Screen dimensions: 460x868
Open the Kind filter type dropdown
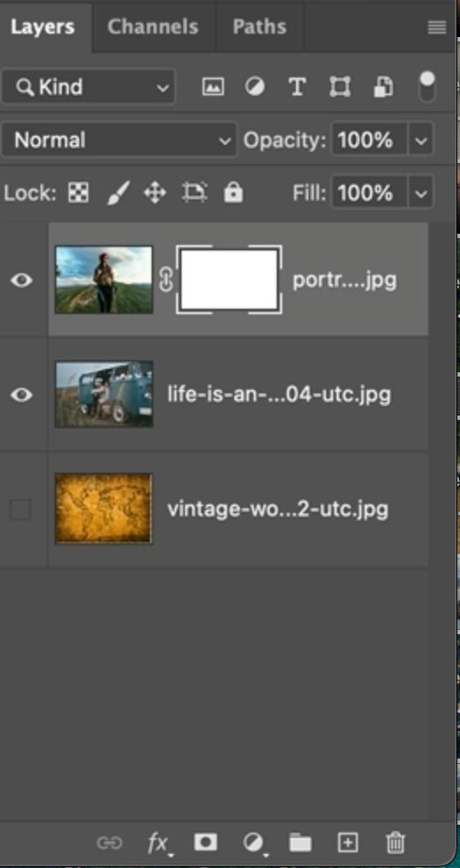[x=88, y=87]
